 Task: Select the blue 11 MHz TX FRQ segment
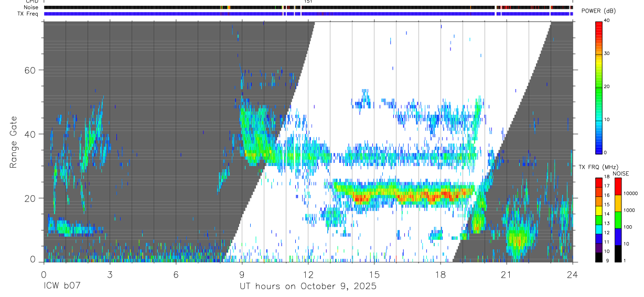[599, 238]
